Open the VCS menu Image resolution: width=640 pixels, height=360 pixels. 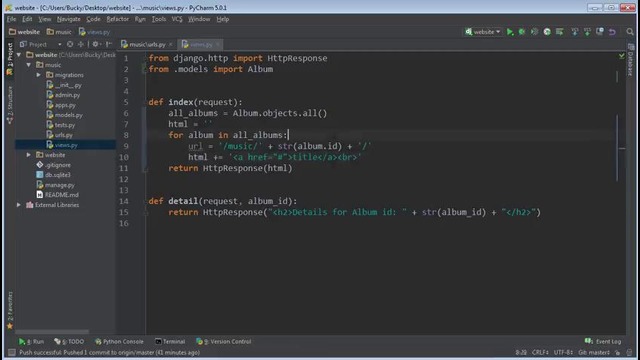coord(177,19)
